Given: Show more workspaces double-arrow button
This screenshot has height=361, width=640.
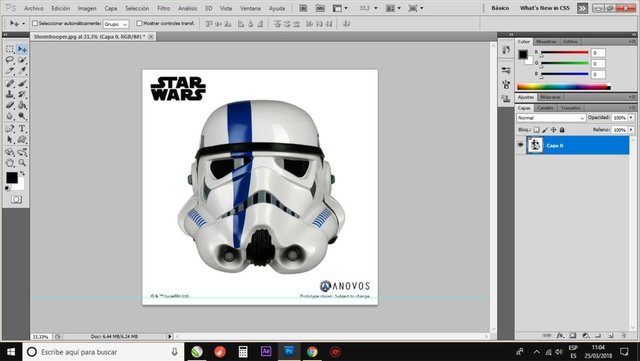Looking at the screenshot, I should 582,8.
